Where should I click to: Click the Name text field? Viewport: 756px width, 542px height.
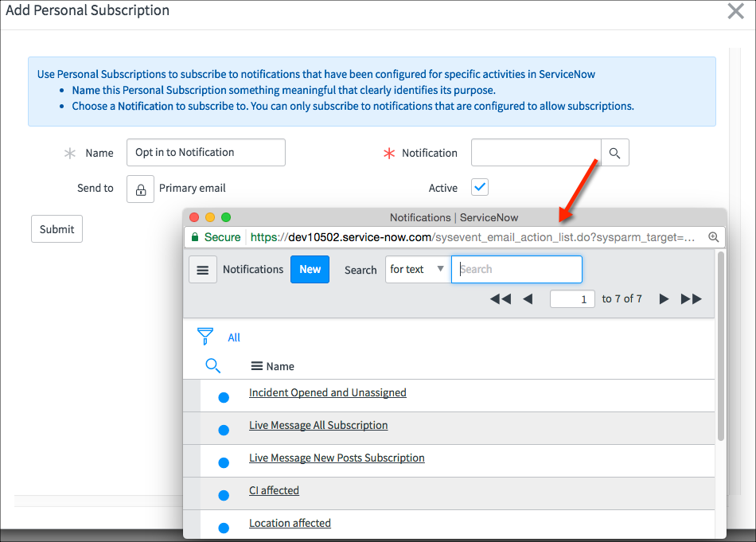(x=206, y=152)
